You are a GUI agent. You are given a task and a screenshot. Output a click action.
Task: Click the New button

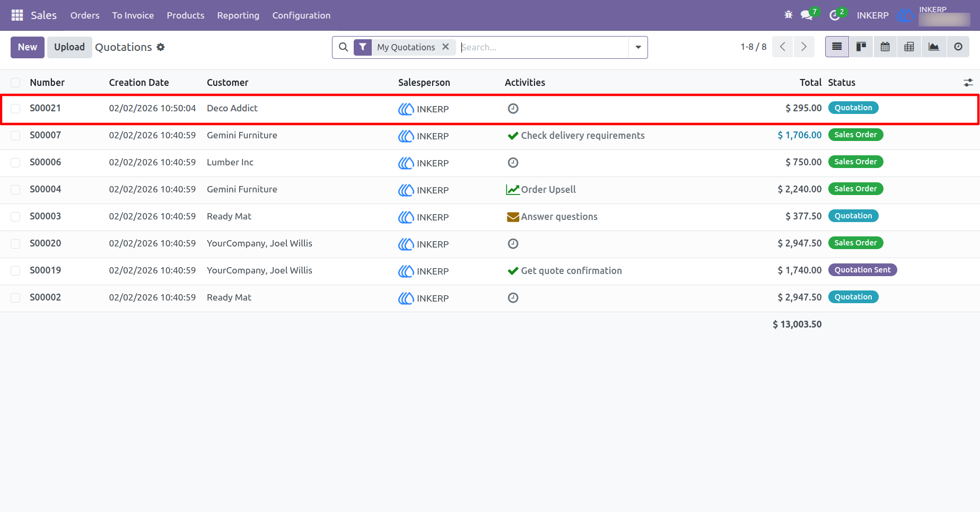click(28, 47)
